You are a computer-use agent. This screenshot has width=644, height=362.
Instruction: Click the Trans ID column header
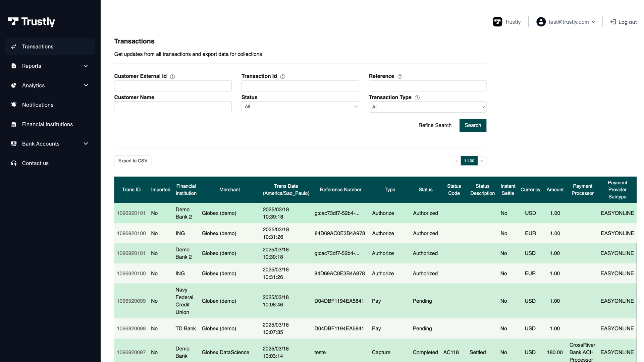pyautogui.click(x=131, y=190)
